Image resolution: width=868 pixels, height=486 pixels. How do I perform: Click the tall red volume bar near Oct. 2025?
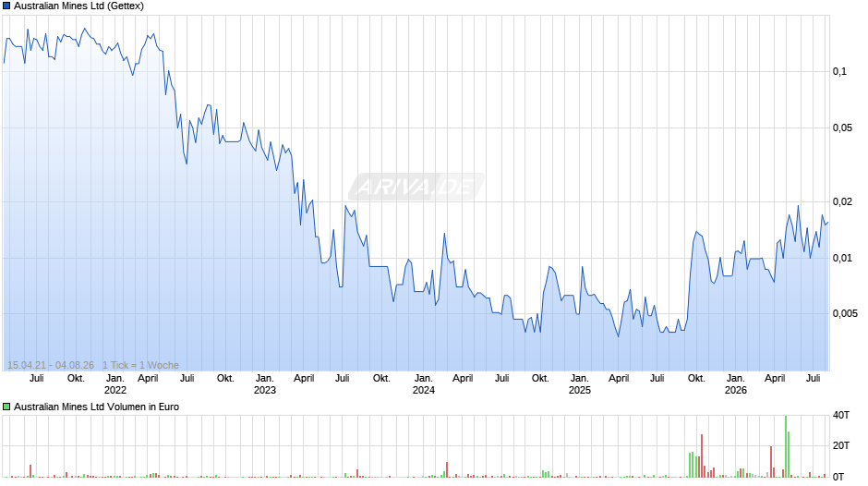coord(702,456)
